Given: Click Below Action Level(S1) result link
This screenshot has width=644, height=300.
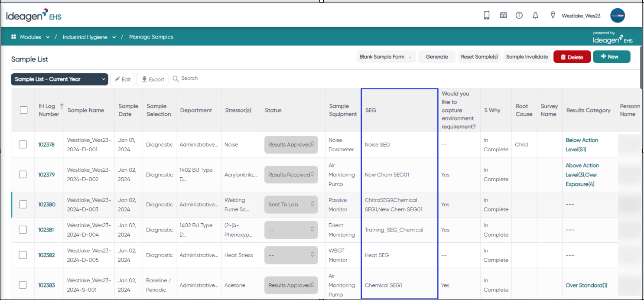Looking at the screenshot, I should coord(582,145).
